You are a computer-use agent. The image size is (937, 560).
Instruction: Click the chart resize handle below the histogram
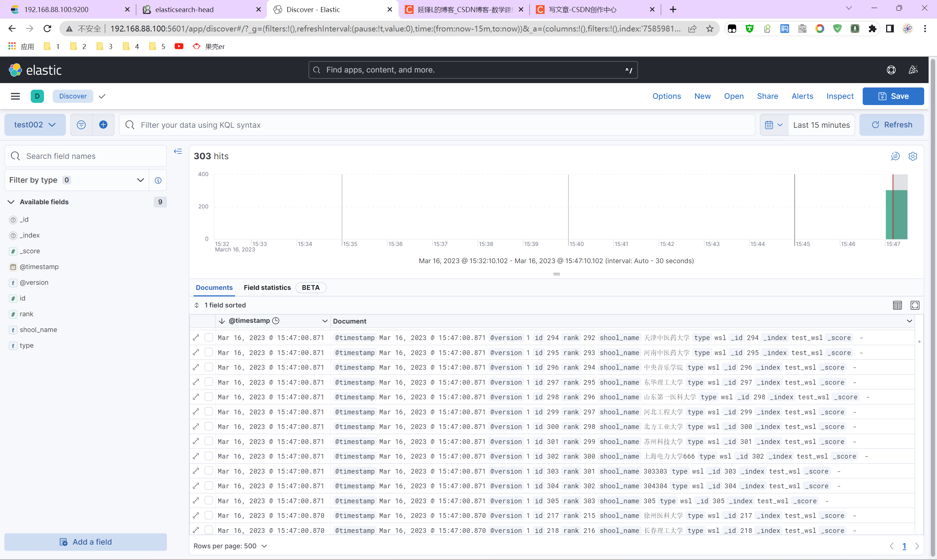click(x=556, y=273)
